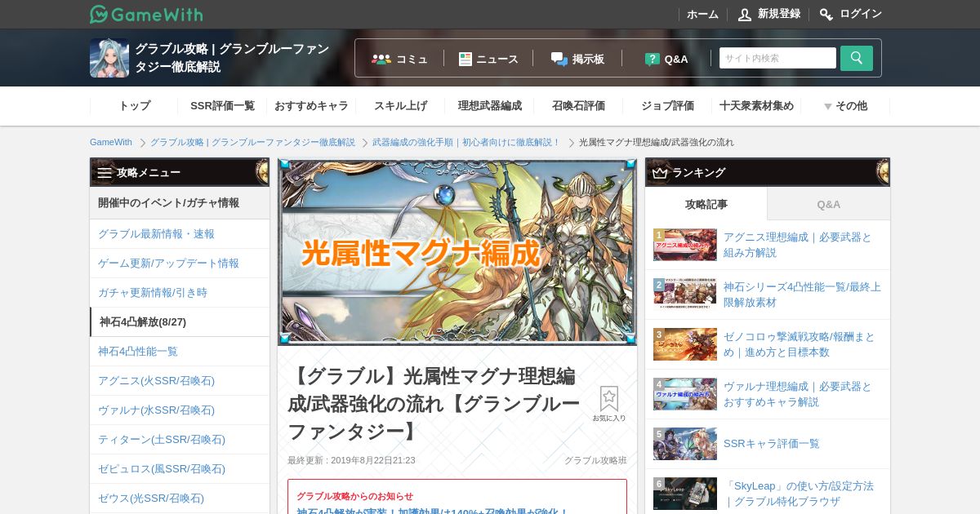Click the グラブル攻略班 author text

point(595,460)
